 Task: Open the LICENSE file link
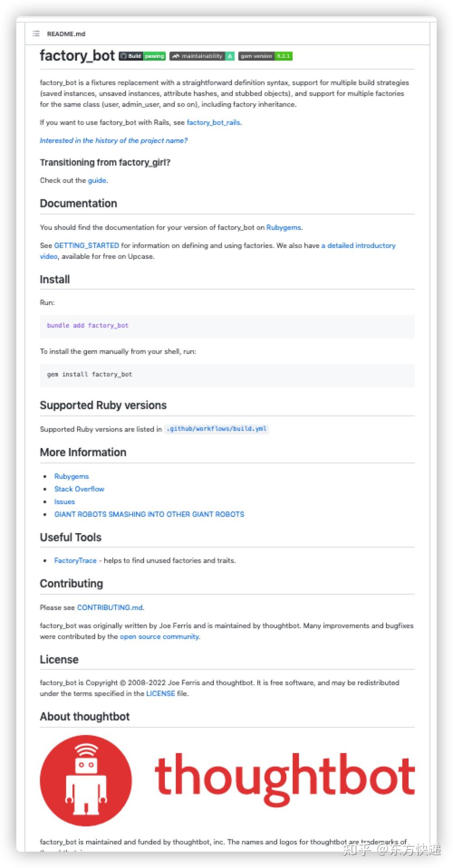click(160, 693)
